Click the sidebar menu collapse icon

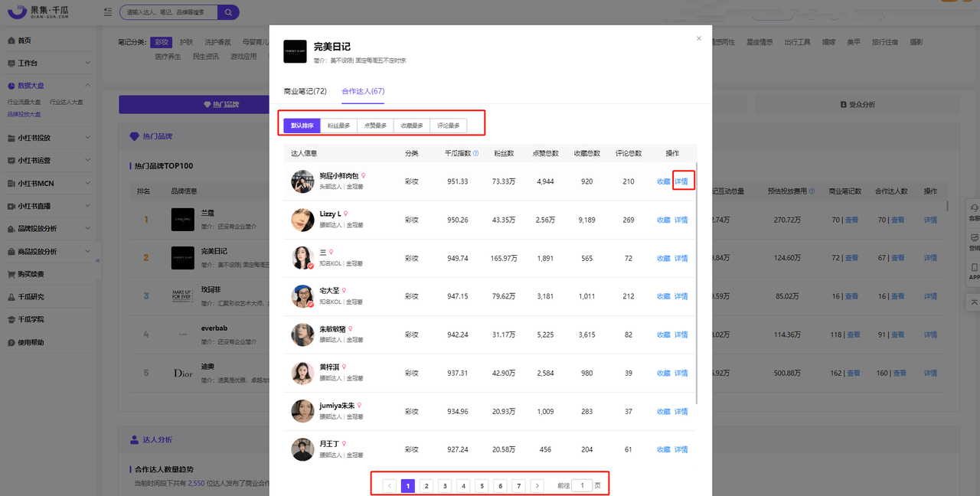pyautogui.click(x=107, y=12)
